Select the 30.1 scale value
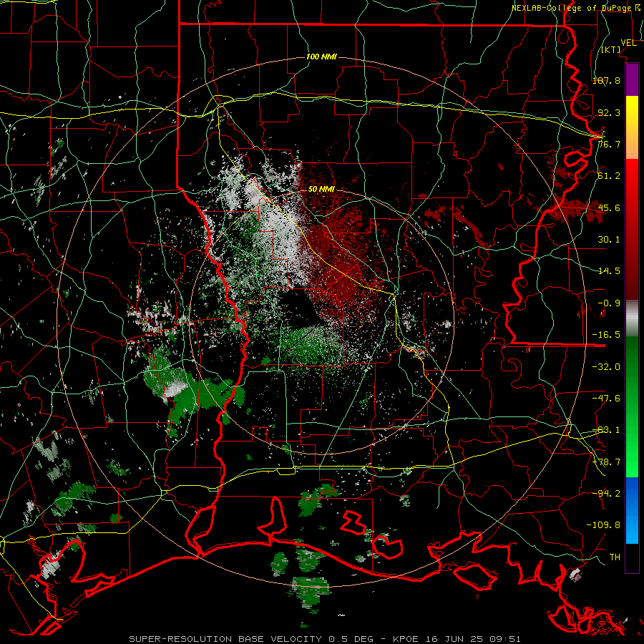This screenshot has height=644, width=644. coord(609,240)
